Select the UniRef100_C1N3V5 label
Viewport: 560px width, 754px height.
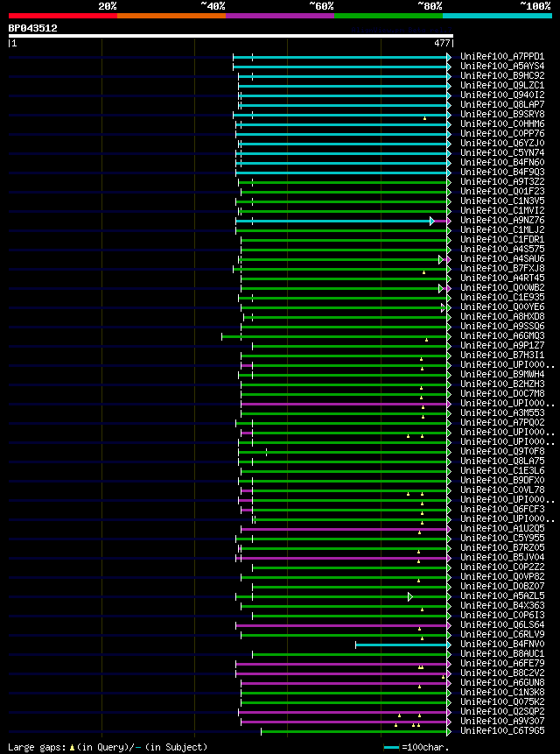coord(502,201)
